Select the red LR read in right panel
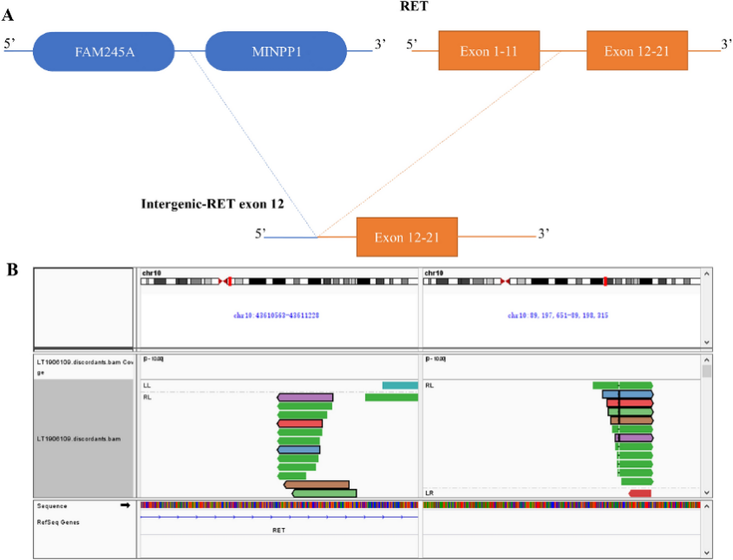 click(x=639, y=492)
